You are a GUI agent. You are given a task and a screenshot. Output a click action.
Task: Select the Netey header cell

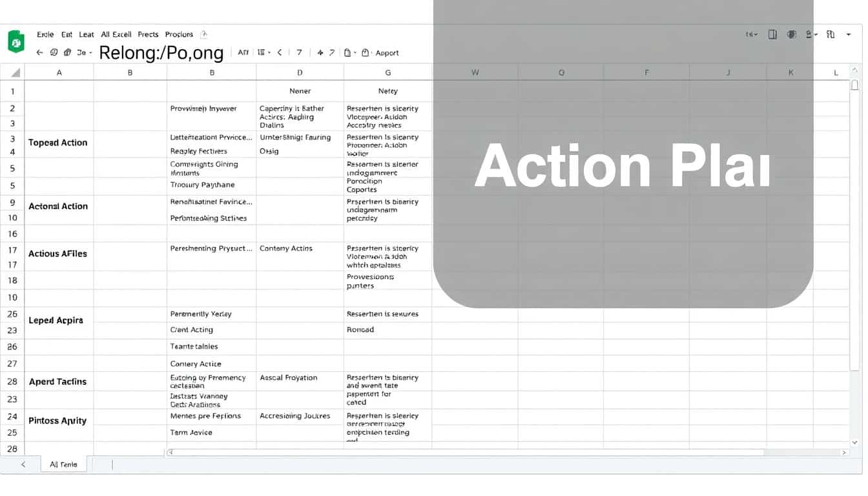pyautogui.click(x=387, y=91)
